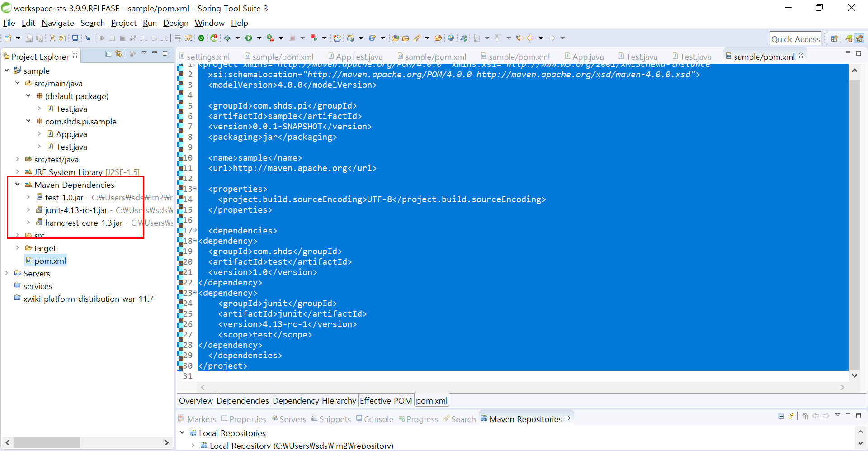Close the Maven Repositories view tab
The height and width of the screenshot is (451, 868).
tap(568, 418)
